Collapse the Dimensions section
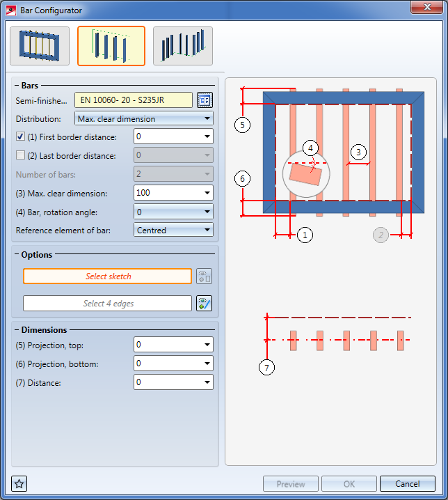This screenshot has width=448, height=500. tap(17, 329)
